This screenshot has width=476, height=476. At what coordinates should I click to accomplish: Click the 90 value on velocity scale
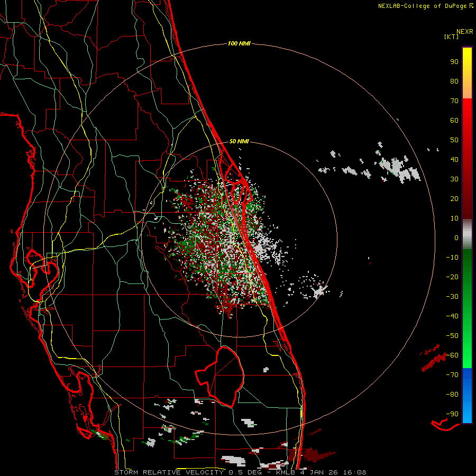454,62
